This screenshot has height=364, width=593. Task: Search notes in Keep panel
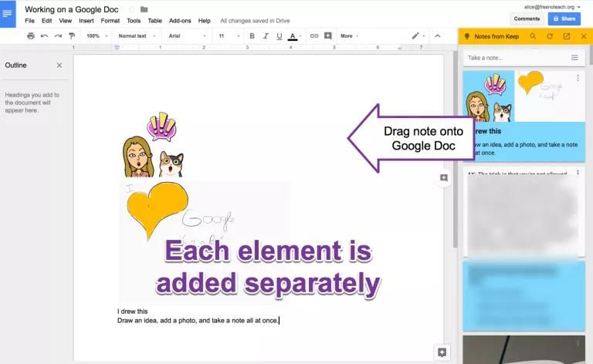(x=533, y=36)
